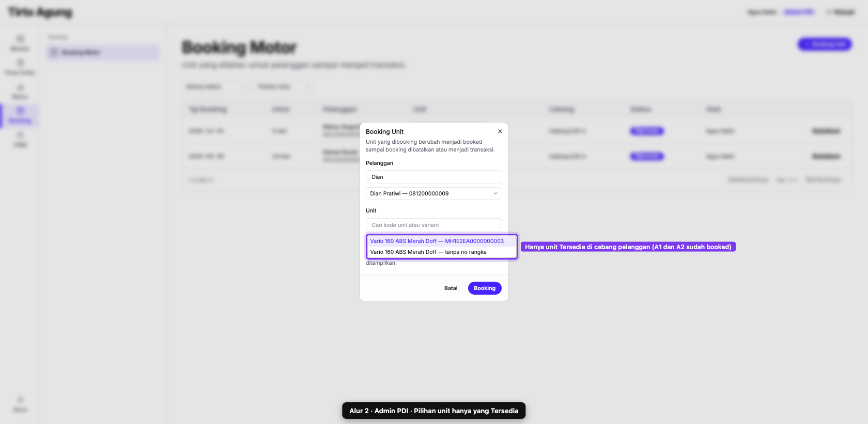Click the Pelanggan search field containing Dian
The height and width of the screenshot is (424, 868).
click(x=434, y=177)
